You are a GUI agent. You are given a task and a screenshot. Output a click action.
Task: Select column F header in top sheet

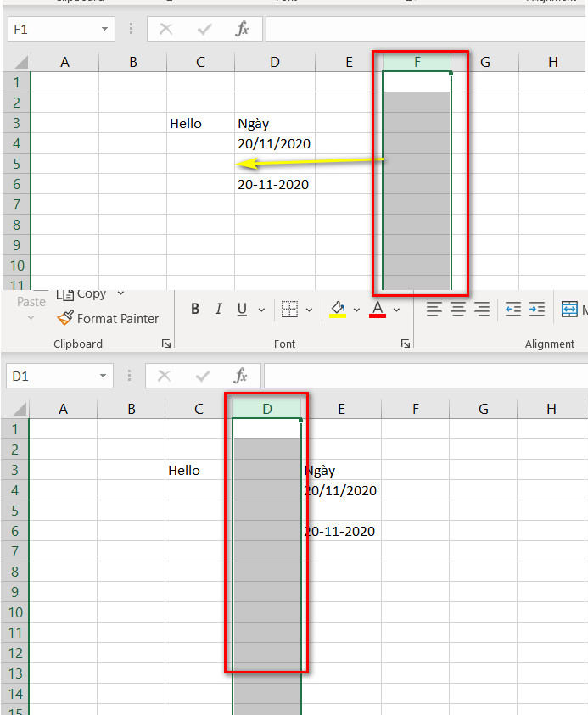pos(417,62)
